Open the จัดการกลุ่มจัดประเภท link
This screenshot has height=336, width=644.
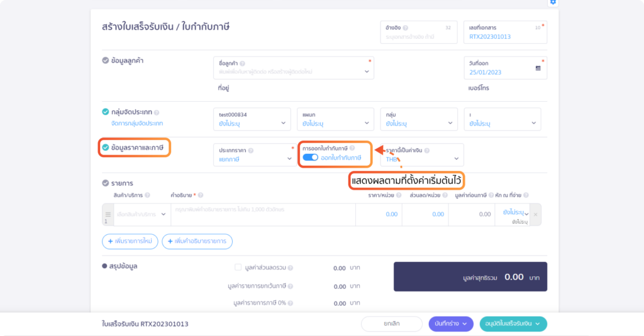pyautogui.click(x=136, y=124)
